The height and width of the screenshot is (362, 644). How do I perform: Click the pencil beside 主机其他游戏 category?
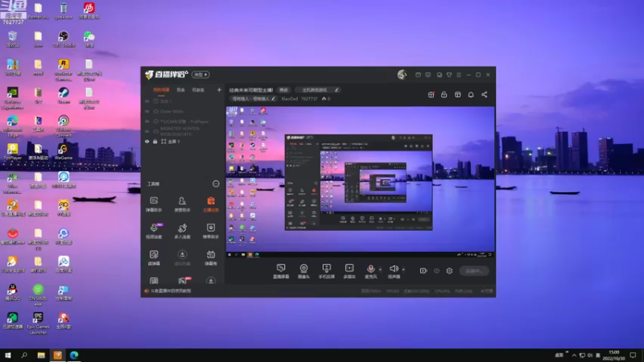pos(336,90)
